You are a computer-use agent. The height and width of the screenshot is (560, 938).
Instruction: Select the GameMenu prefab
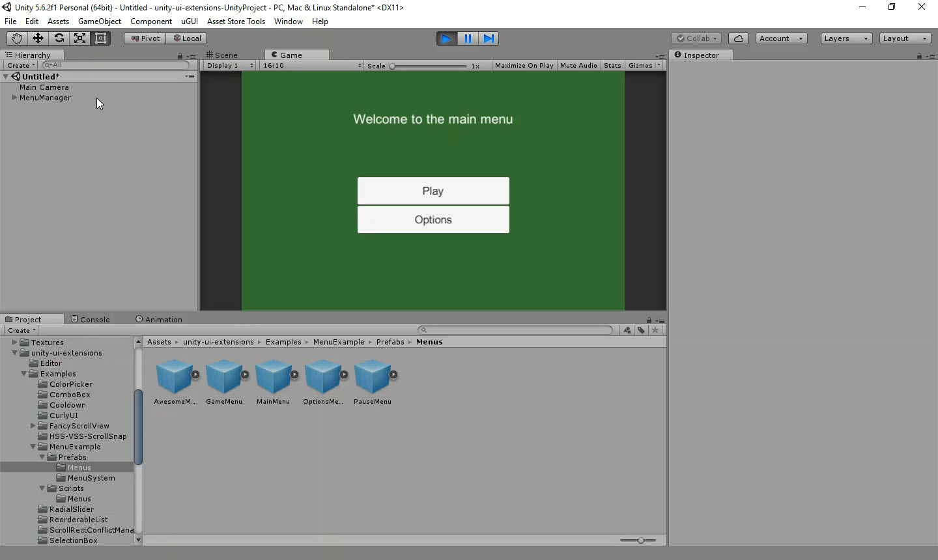pos(224,382)
